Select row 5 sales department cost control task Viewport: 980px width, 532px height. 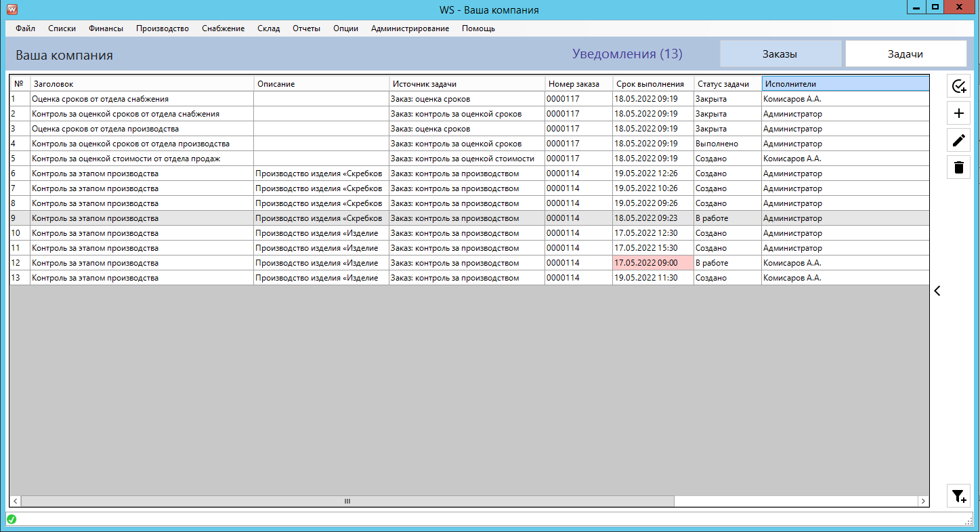(x=126, y=159)
